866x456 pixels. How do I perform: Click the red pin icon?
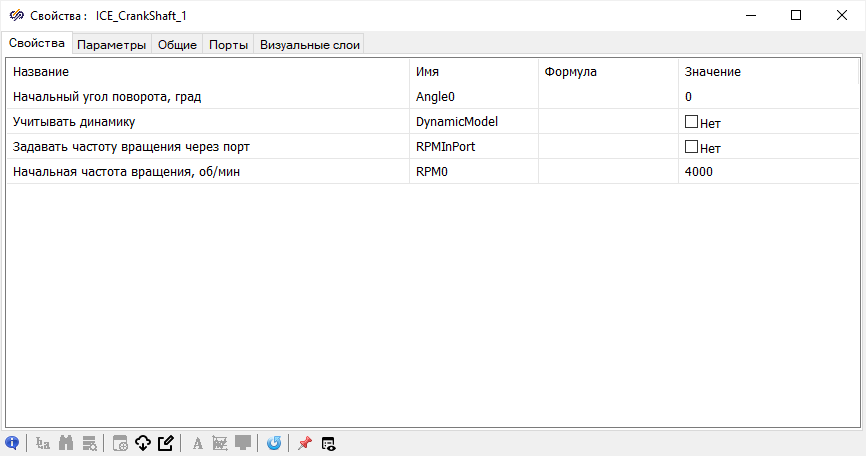(x=305, y=443)
